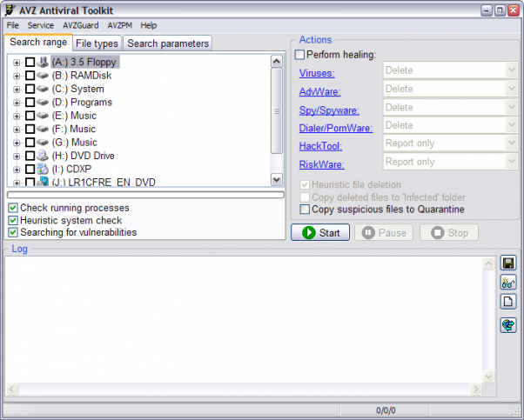Click the (C:) System hard drive icon
The image size is (524, 420).
(43, 89)
